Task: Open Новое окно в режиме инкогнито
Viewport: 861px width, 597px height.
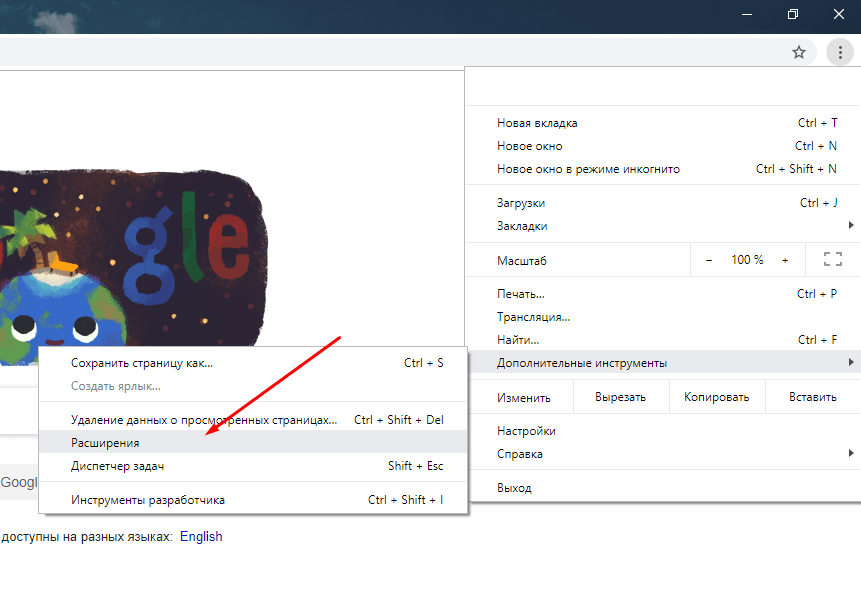Action: [663, 169]
